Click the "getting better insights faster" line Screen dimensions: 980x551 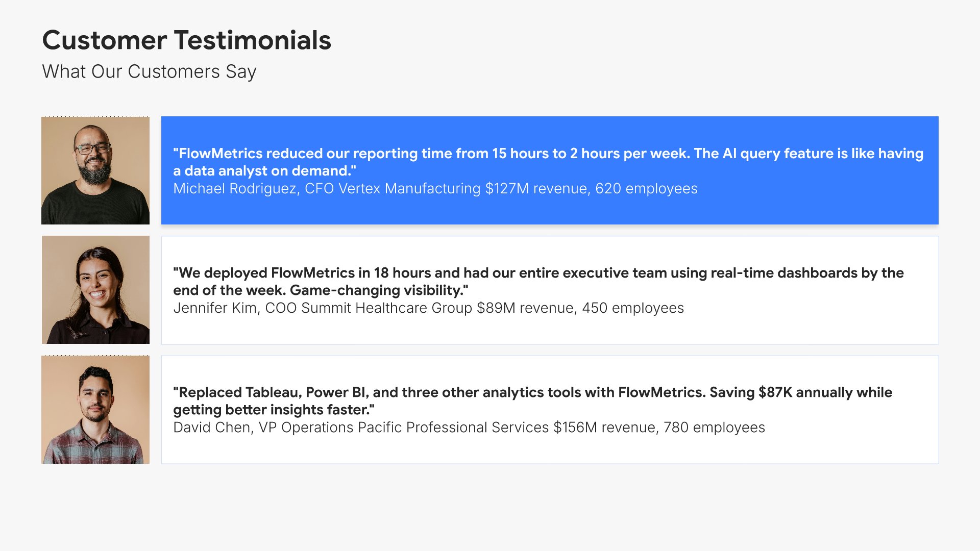(274, 410)
